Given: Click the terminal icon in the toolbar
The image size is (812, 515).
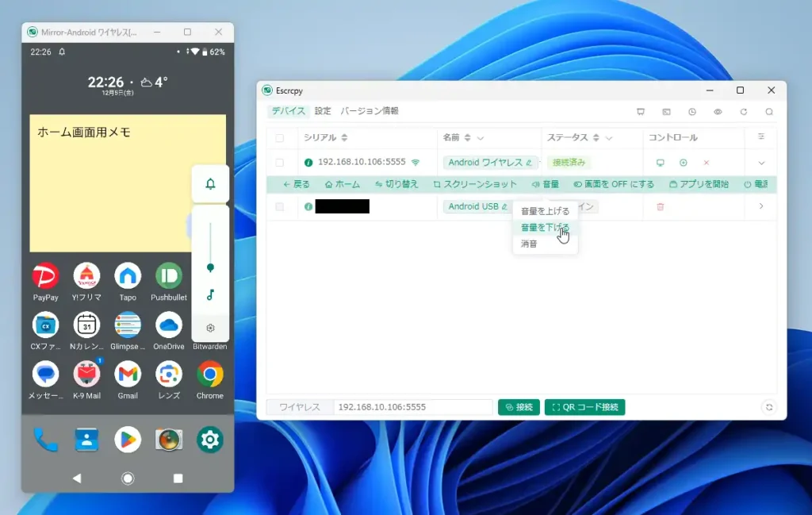Looking at the screenshot, I should click(x=667, y=112).
